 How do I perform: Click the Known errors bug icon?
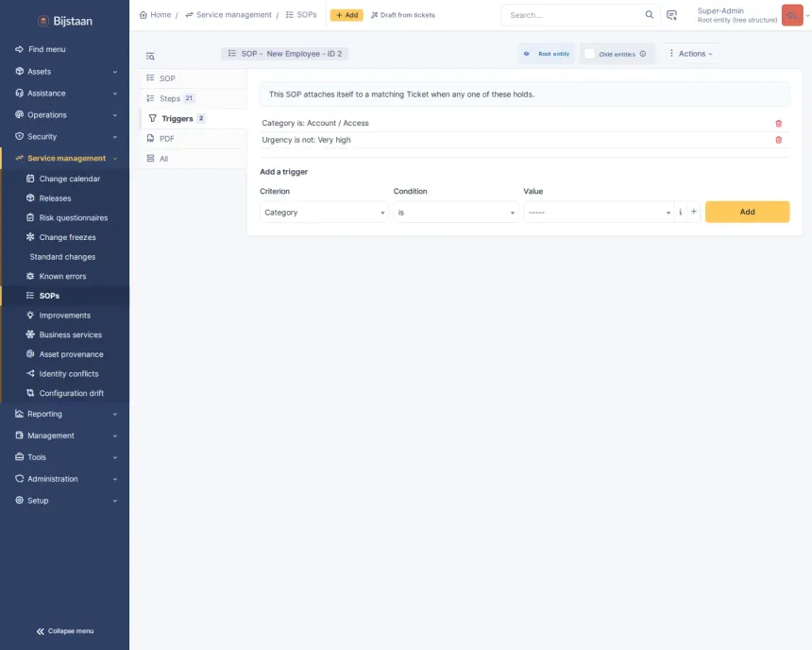coord(30,276)
